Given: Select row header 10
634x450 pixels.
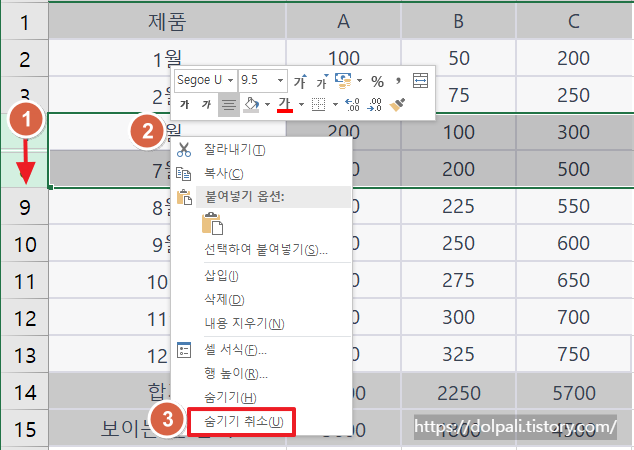Looking at the screenshot, I should point(24,244).
